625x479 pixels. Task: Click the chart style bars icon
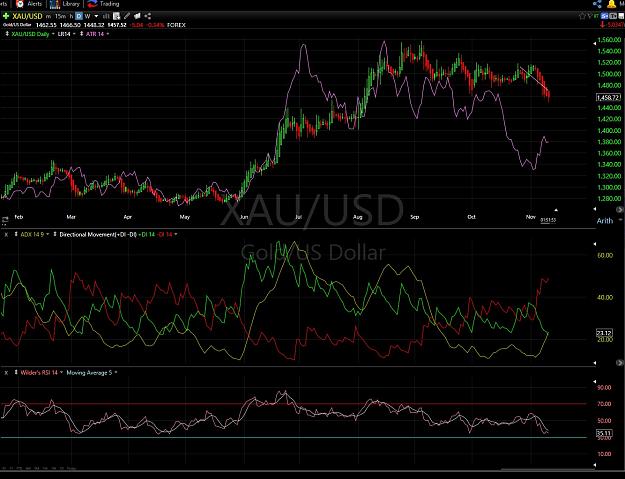click(106, 16)
